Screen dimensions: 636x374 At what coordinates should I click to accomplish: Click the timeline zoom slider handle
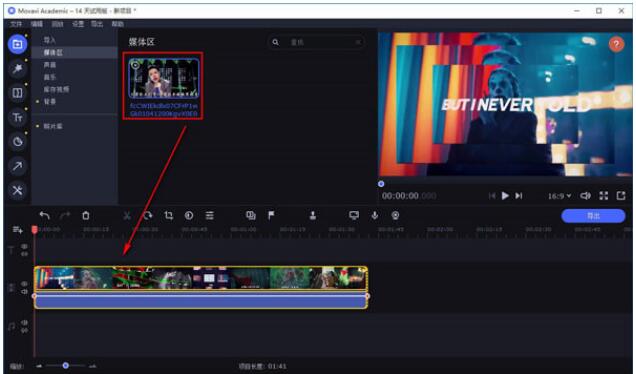click(x=65, y=365)
